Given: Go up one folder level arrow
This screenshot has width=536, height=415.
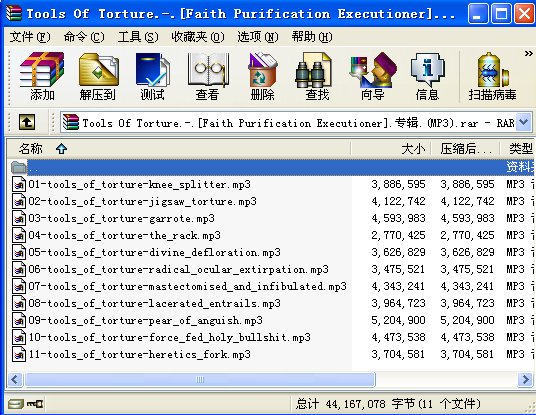Looking at the screenshot, I should coord(27,122).
